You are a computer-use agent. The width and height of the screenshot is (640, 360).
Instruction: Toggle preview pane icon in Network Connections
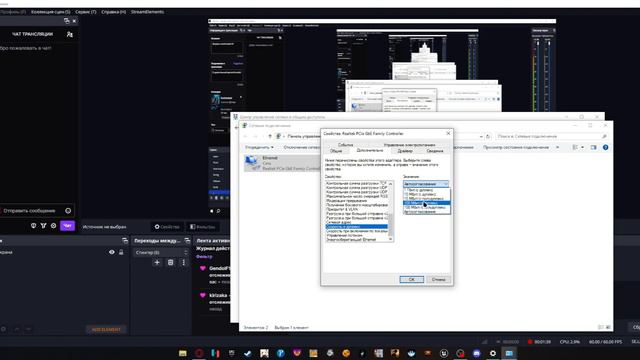593,147
